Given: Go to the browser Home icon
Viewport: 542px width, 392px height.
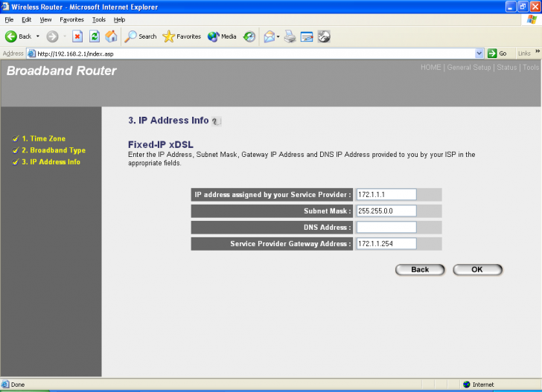Looking at the screenshot, I should (111, 36).
